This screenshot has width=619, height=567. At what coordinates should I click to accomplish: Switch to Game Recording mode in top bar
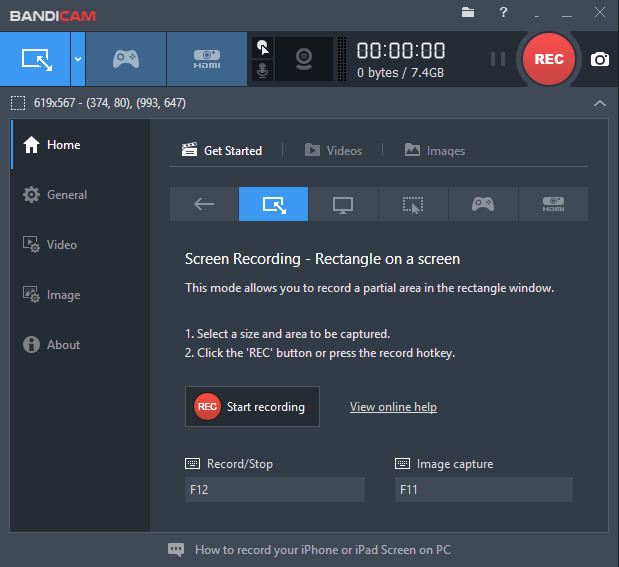126,59
